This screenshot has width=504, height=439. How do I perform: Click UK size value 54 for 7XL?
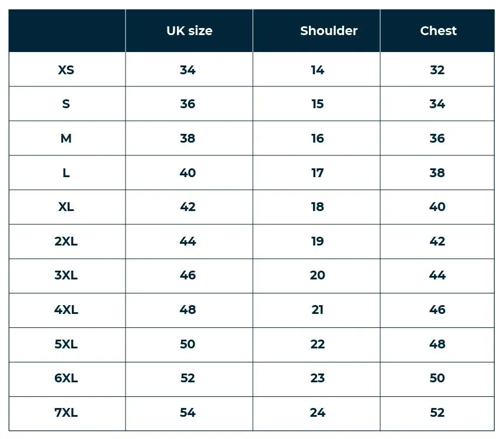coord(187,413)
